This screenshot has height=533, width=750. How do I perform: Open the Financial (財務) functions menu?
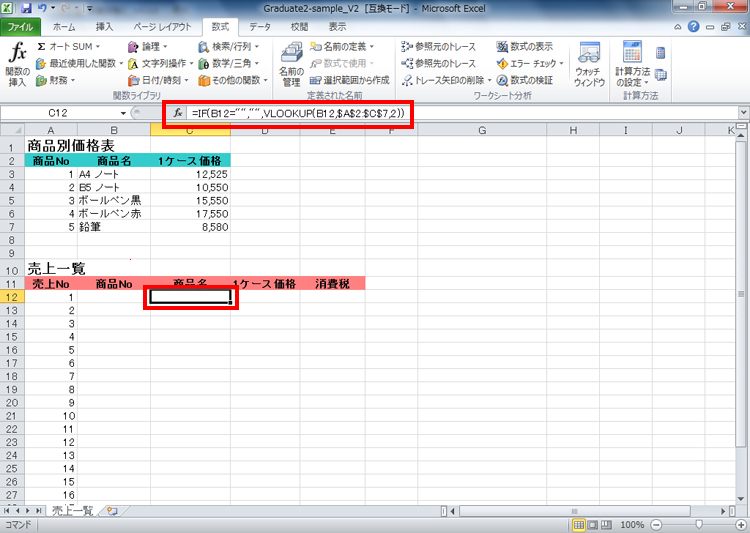tap(55, 80)
